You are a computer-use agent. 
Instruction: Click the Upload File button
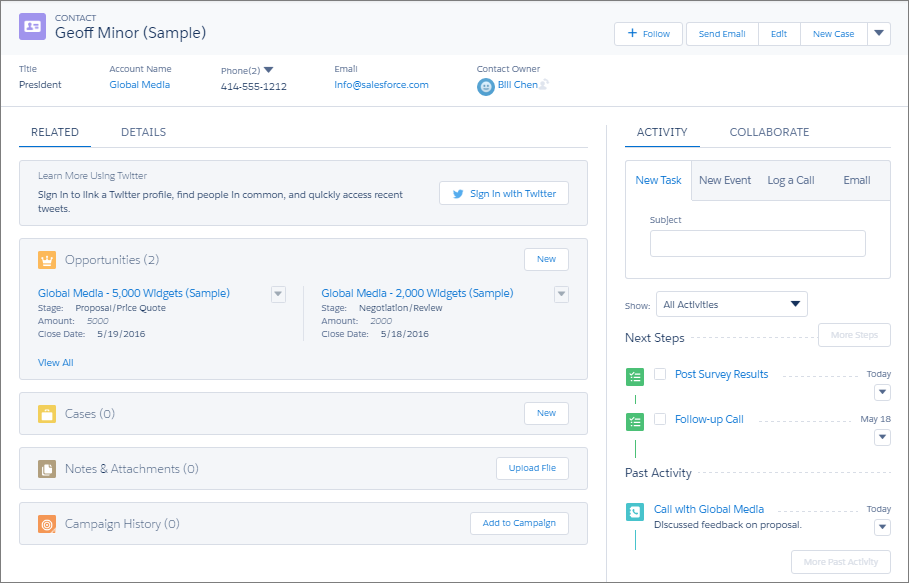point(532,468)
